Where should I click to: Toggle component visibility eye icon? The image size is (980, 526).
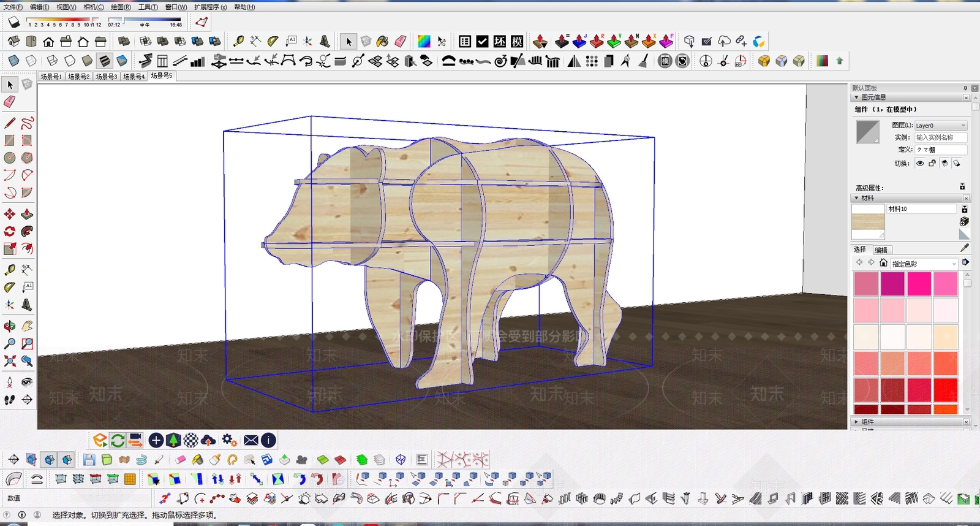click(x=920, y=163)
